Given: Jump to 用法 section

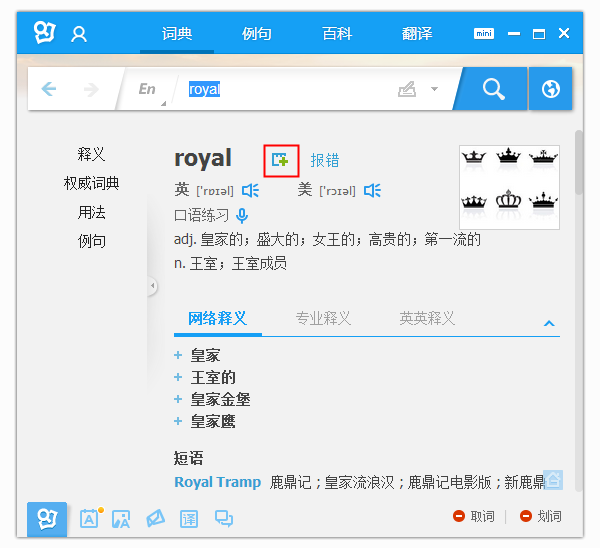Looking at the screenshot, I should (x=91, y=212).
